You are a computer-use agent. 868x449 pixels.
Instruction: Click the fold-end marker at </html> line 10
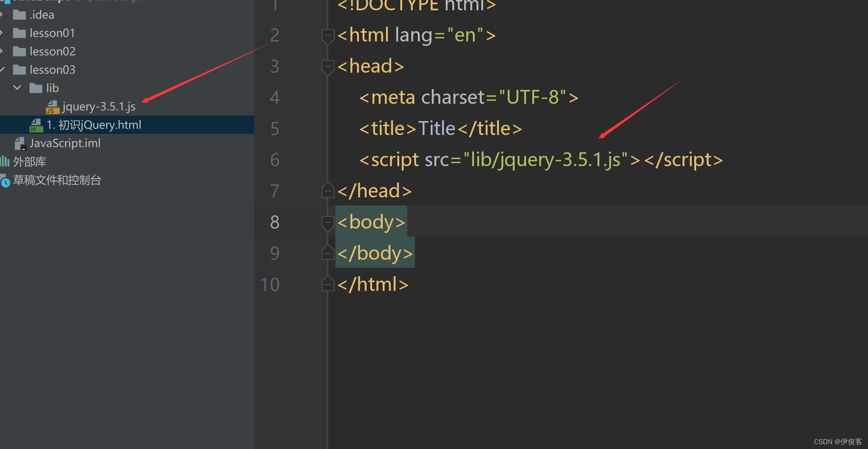(328, 284)
